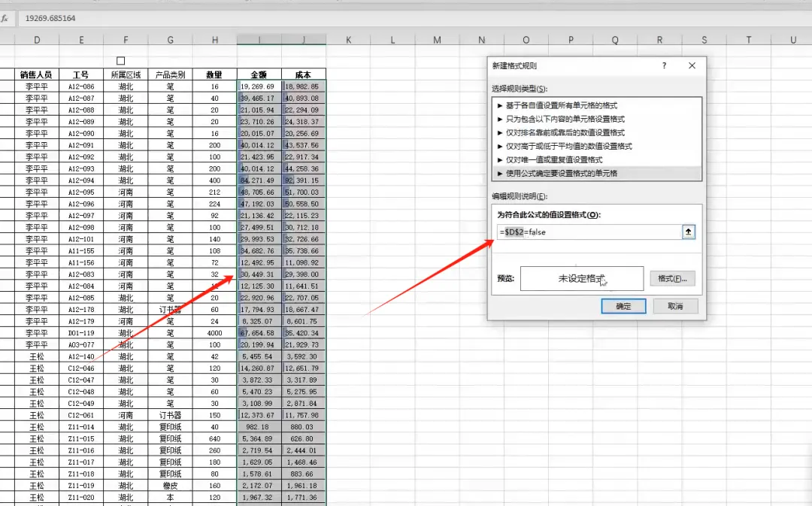Click amount cell 12,492.95
This screenshot has height=506, width=812.
coord(259,262)
